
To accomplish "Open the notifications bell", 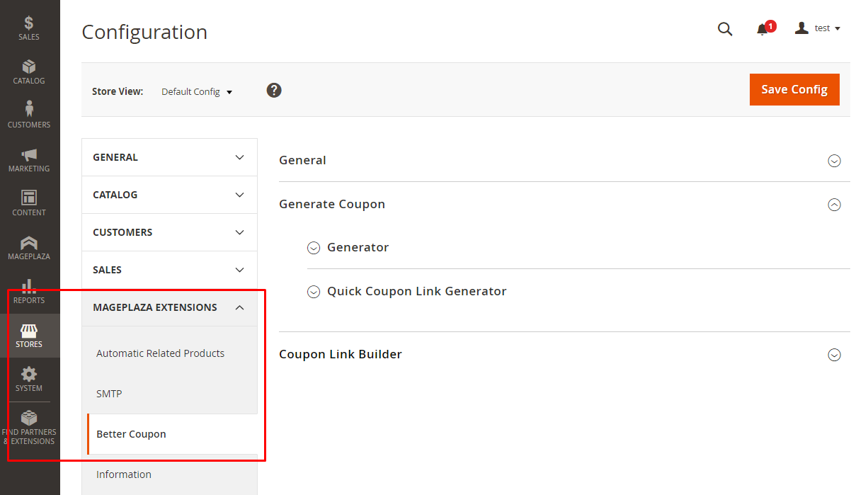I will pyautogui.click(x=763, y=29).
